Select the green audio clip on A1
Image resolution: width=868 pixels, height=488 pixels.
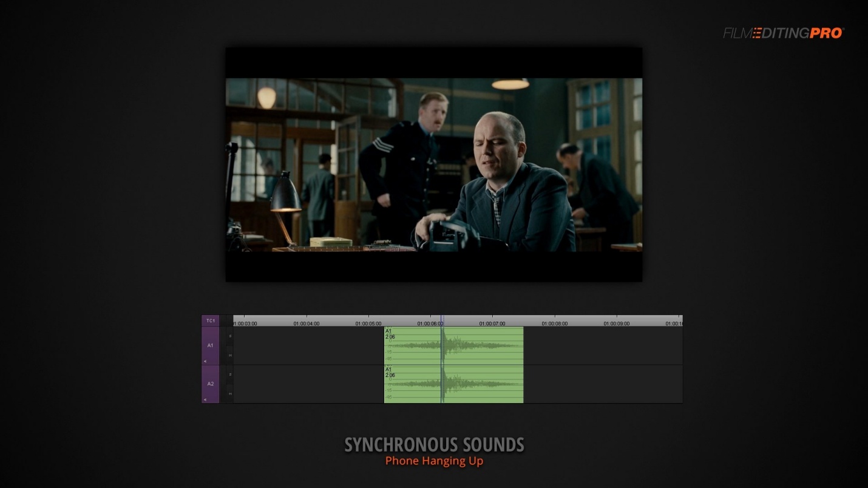(x=454, y=346)
